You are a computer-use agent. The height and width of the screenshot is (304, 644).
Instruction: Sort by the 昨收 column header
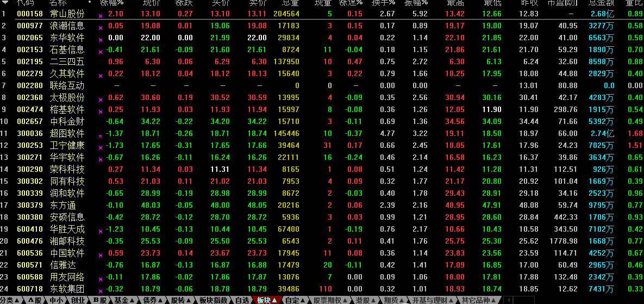[x=530, y=3]
